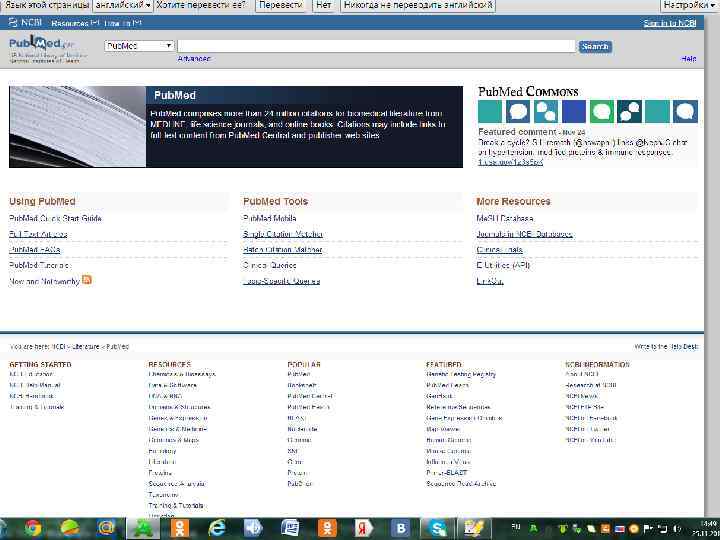Open the E-Utilities (API) link
Viewport: 720px width, 540px height.
(503, 265)
